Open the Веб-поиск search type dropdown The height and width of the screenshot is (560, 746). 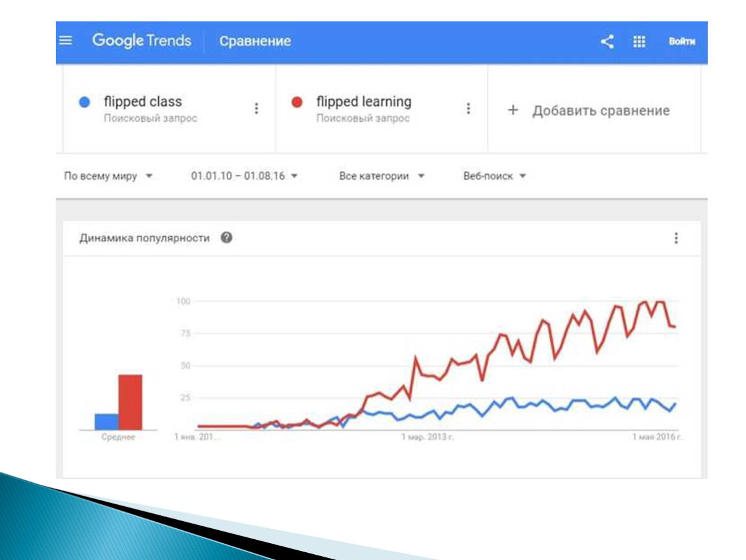pos(495,176)
